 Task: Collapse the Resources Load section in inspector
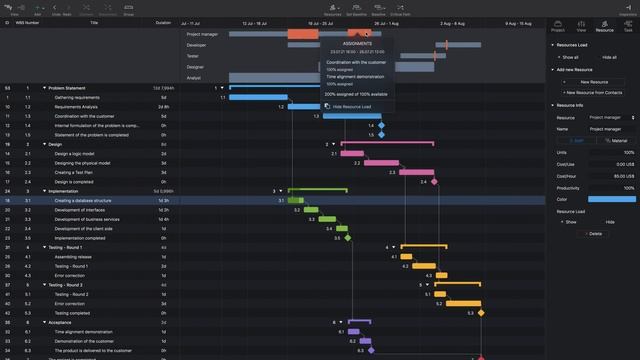[553, 45]
